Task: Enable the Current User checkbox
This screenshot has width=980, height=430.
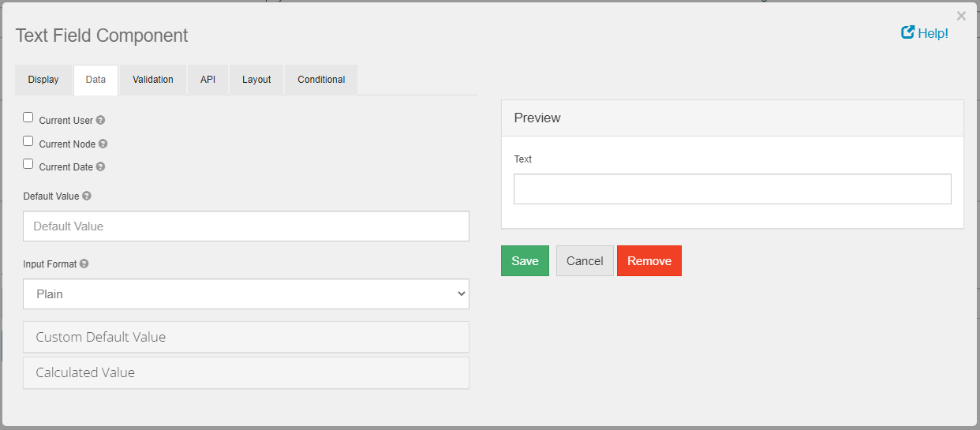Action: (x=28, y=118)
